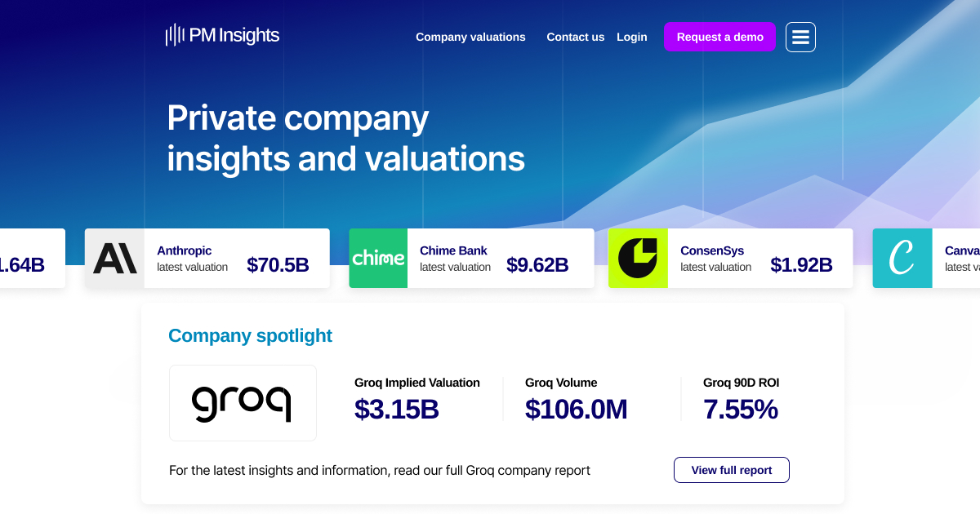
Task: Open the View full report page
Action: (731, 470)
